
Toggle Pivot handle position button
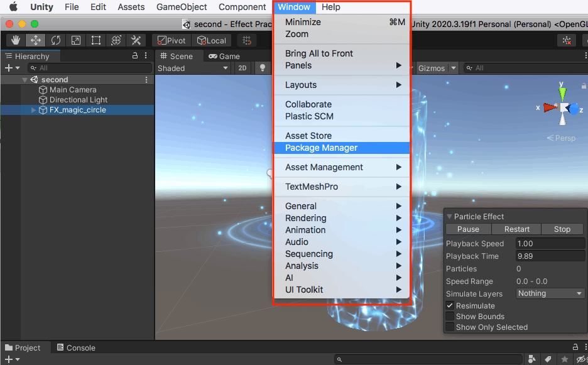(x=171, y=40)
